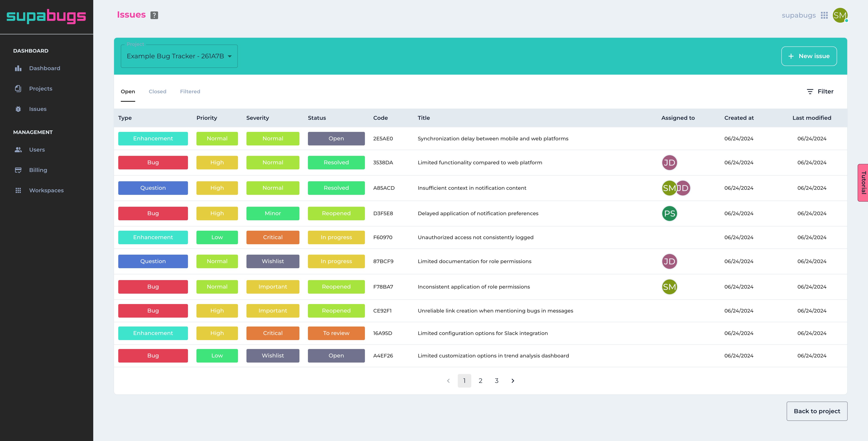Click the dropdown arrow of Project selector
This screenshot has width=868, height=441.
click(x=230, y=56)
